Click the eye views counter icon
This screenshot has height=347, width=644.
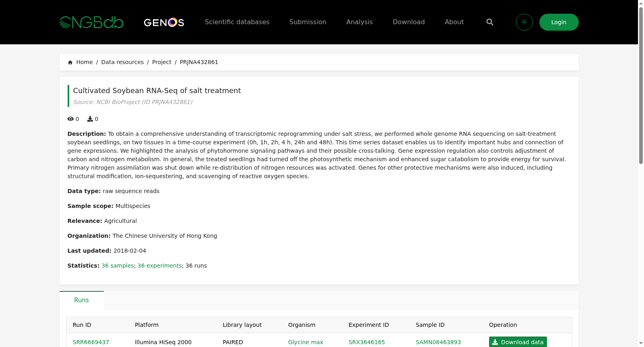[x=70, y=119]
